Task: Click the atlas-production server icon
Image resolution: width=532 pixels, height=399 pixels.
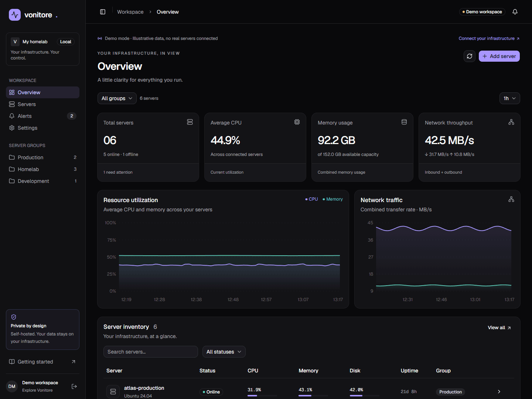Action: 113,392
